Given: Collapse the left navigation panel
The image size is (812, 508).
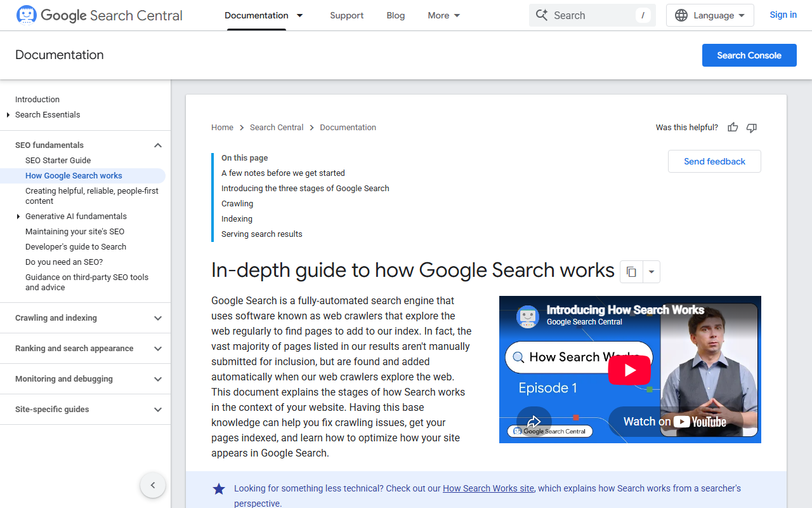Looking at the screenshot, I should pyautogui.click(x=153, y=485).
